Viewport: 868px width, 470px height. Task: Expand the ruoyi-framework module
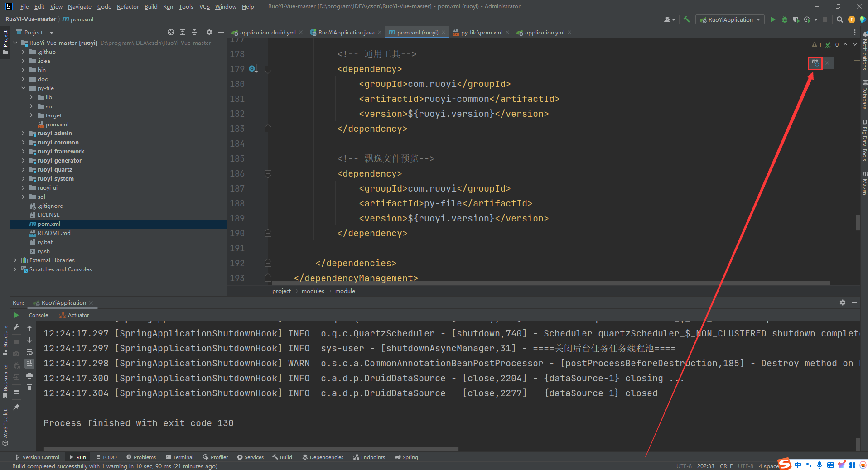[x=23, y=152]
